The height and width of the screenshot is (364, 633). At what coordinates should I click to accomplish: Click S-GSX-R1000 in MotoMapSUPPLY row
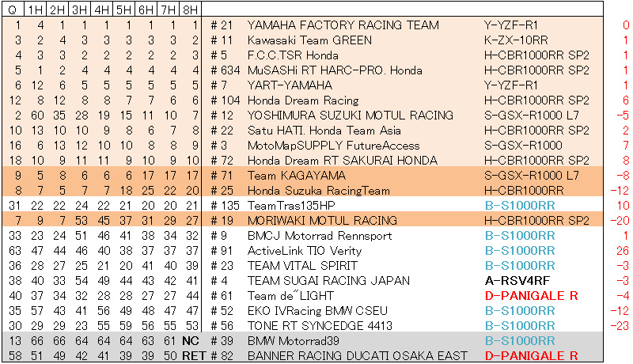[x=523, y=146]
